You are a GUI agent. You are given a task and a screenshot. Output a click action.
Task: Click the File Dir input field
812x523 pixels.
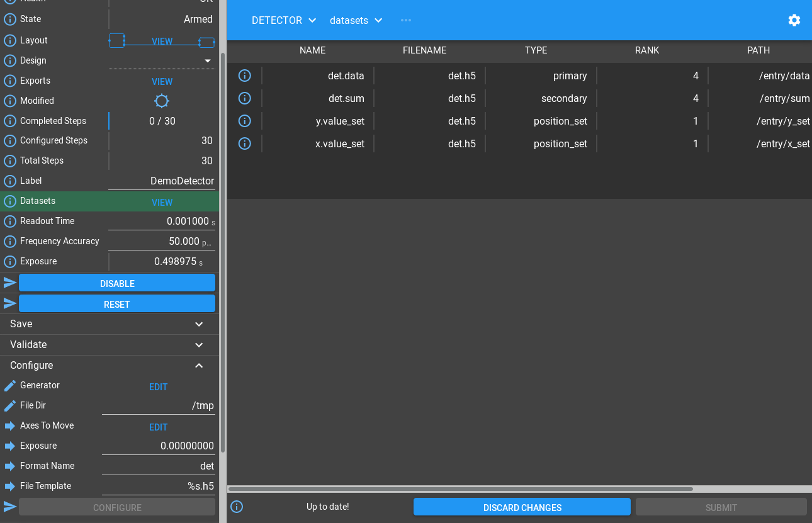[x=159, y=406]
